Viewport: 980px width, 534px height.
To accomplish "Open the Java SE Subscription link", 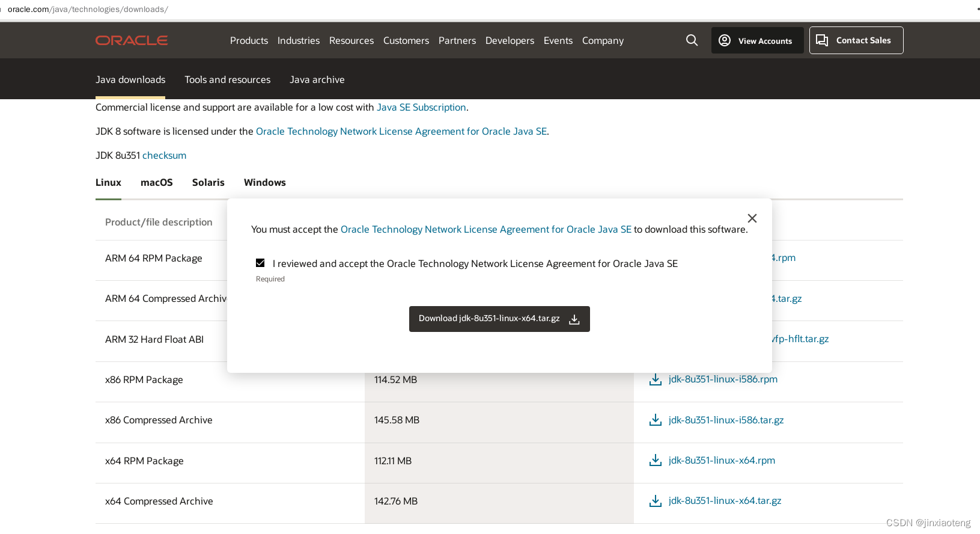I will [x=421, y=107].
